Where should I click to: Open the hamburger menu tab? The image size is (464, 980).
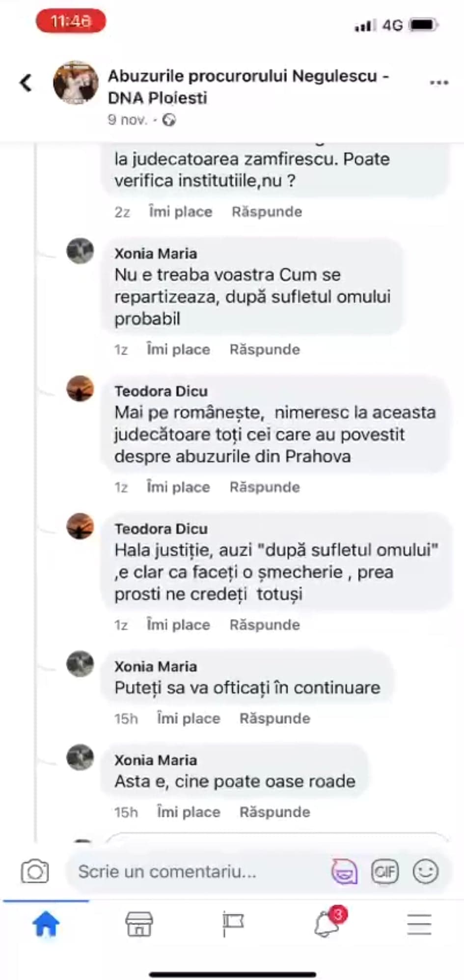point(419,924)
